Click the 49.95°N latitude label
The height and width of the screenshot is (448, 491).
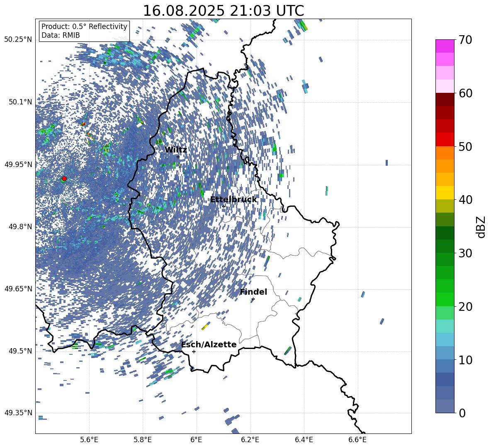point(18,165)
